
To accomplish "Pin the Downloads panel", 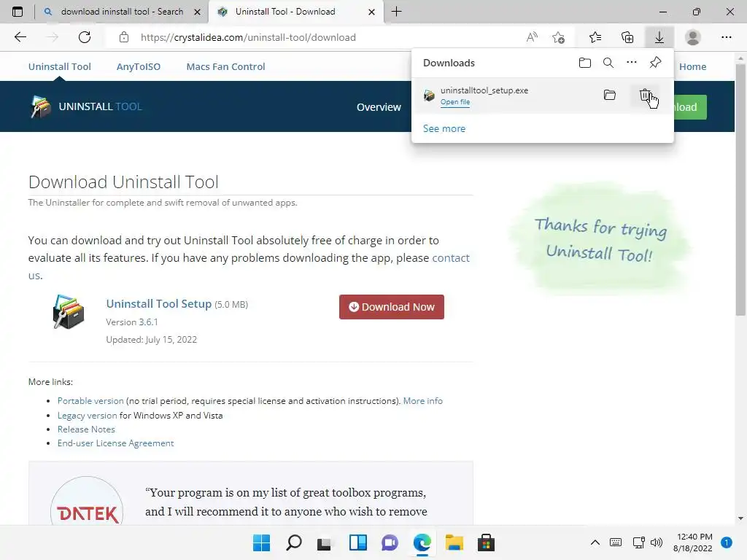I will click(x=655, y=63).
